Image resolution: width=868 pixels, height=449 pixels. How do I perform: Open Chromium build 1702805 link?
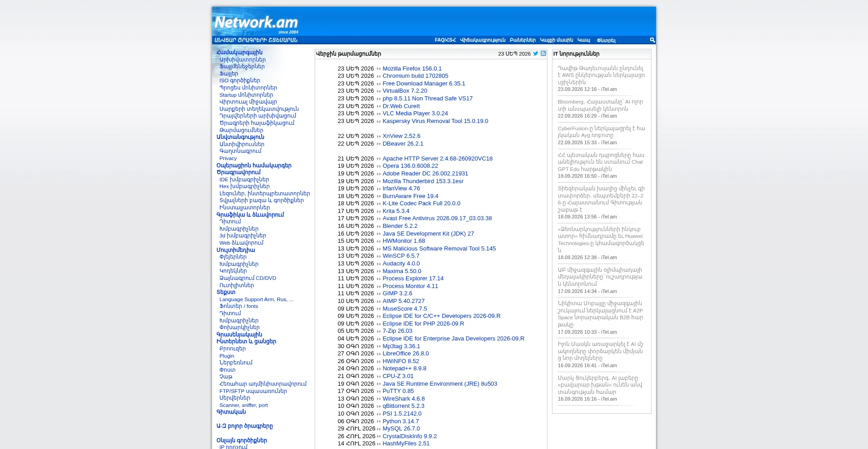(415, 76)
